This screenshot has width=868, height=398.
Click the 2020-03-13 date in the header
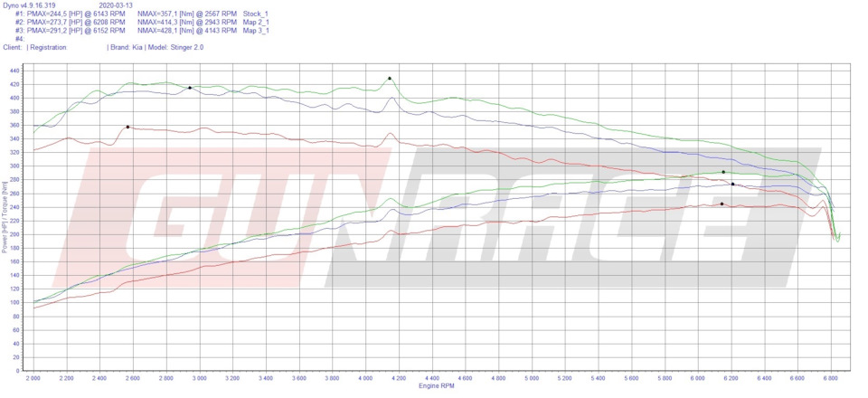[x=115, y=5]
